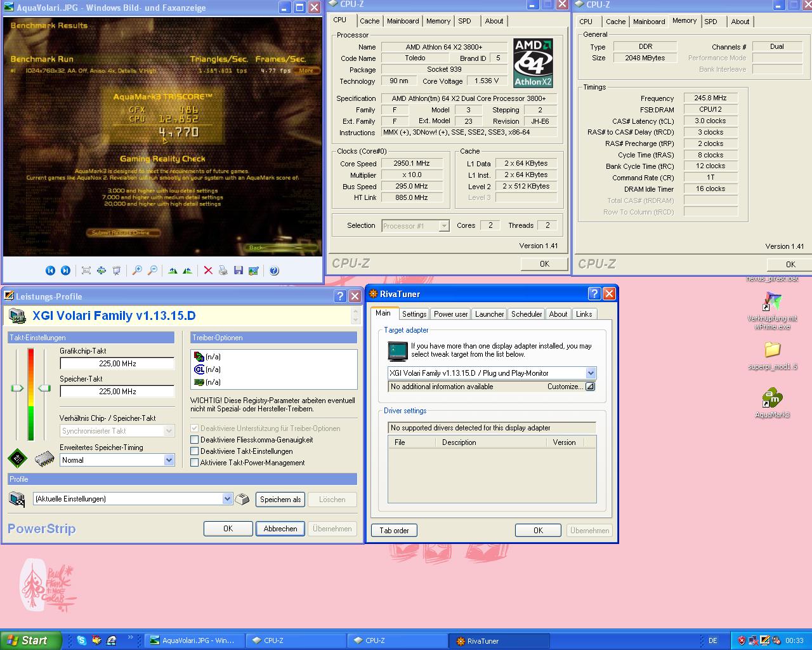812x650 pixels.
Task: Click the security shield icon in system tray
Action: (x=742, y=640)
